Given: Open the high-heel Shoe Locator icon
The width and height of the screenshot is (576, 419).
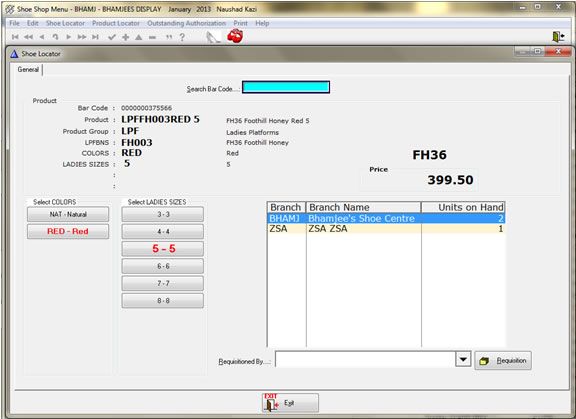Looking at the screenshot, I should [213, 37].
